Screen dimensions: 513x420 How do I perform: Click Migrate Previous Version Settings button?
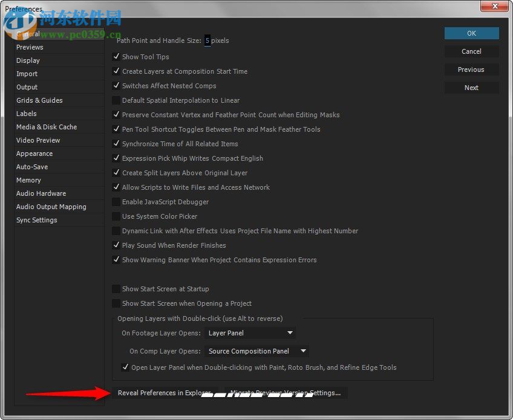[286, 393]
